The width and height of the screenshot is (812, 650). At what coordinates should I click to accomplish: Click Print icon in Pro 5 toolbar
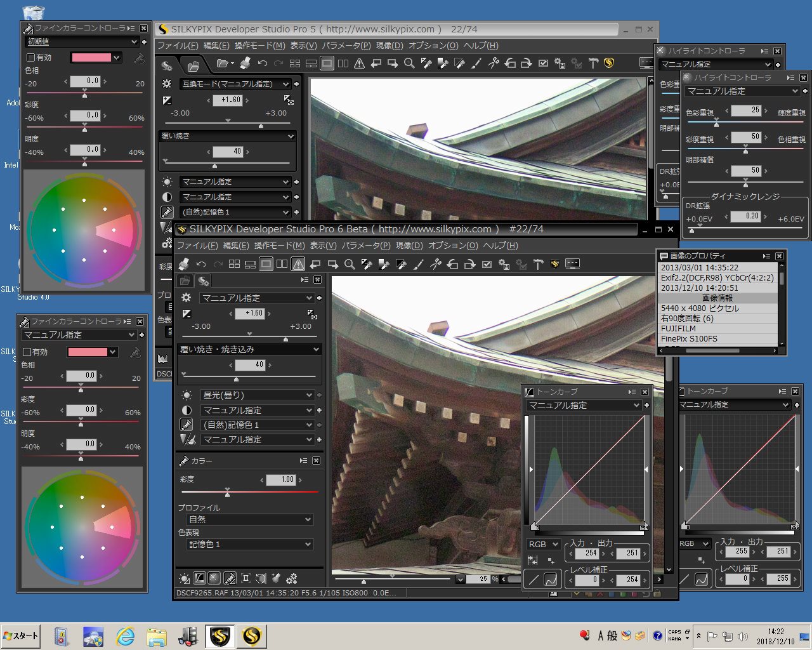point(246,63)
